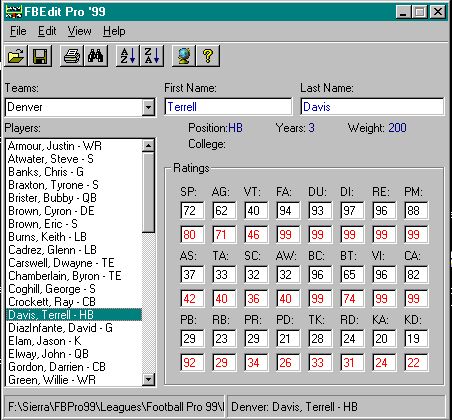Click the Print toolbar icon
Viewport: 452px width, 420px height.
coord(72,56)
